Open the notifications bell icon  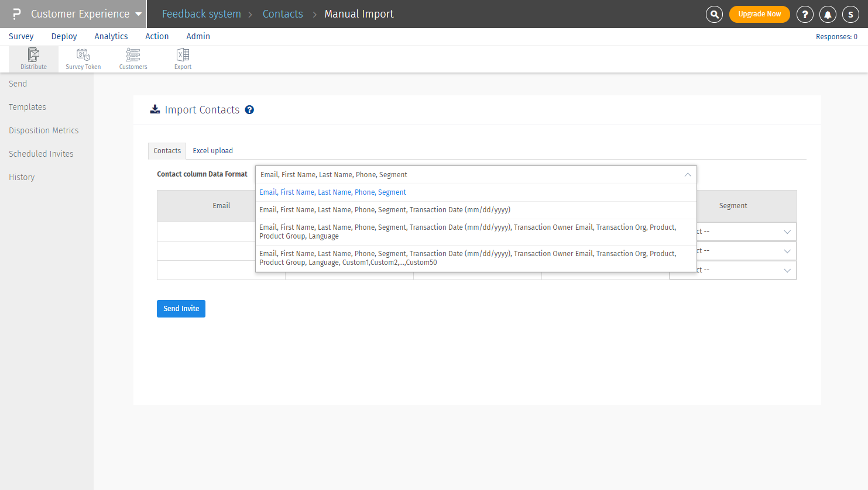(828, 14)
